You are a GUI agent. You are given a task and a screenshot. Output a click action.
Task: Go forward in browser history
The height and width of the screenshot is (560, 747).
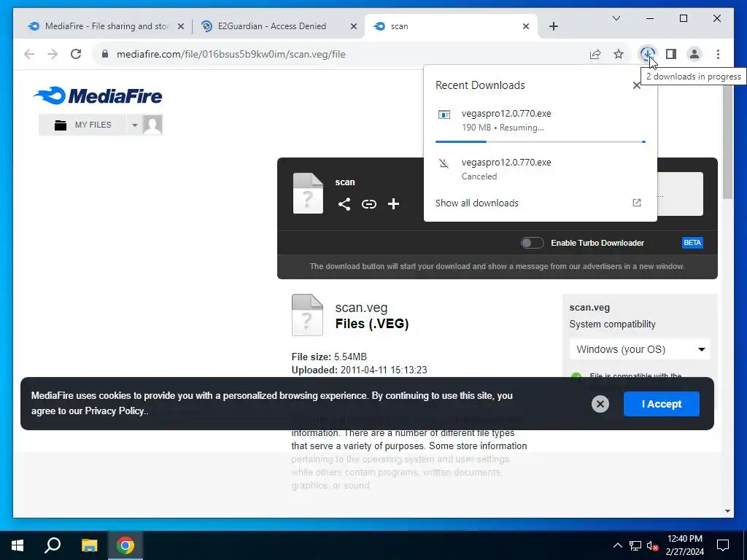click(53, 54)
